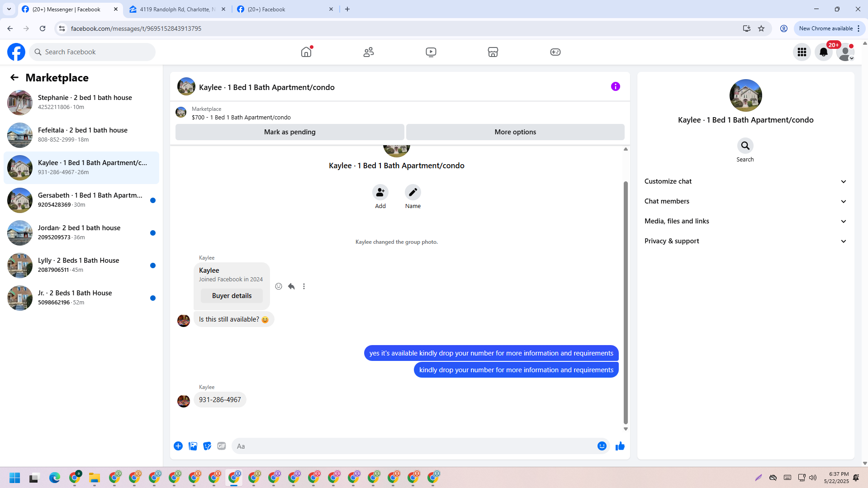The image size is (868, 488).
Task: Click the browser address bar URL
Action: pos(136,28)
